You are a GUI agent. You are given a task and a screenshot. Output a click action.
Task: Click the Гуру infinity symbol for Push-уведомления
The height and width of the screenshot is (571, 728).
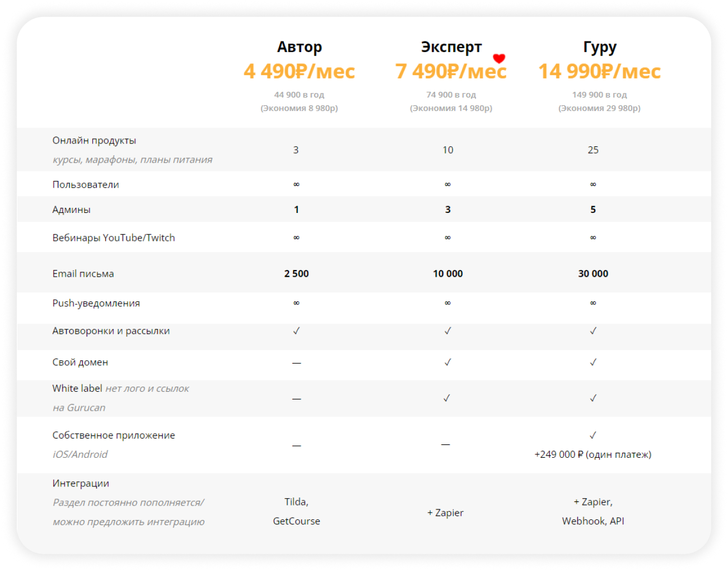coord(593,303)
